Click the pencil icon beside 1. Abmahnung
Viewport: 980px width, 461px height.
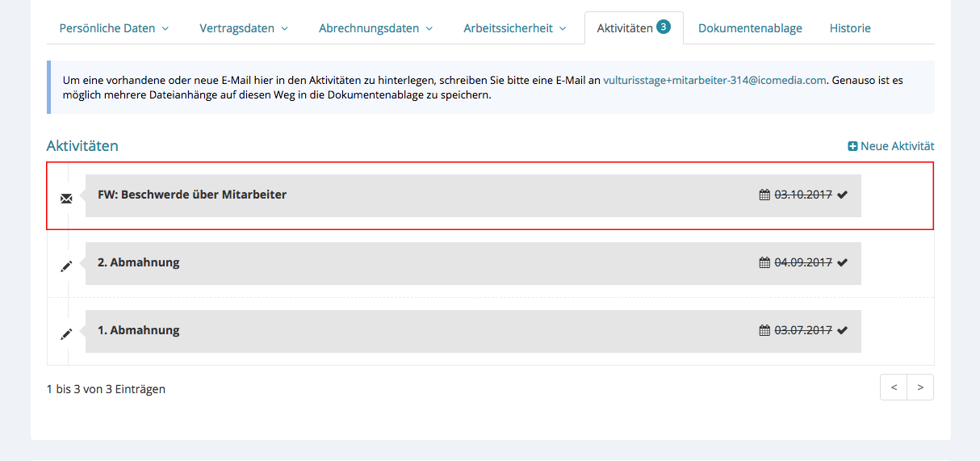pyautogui.click(x=66, y=333)
